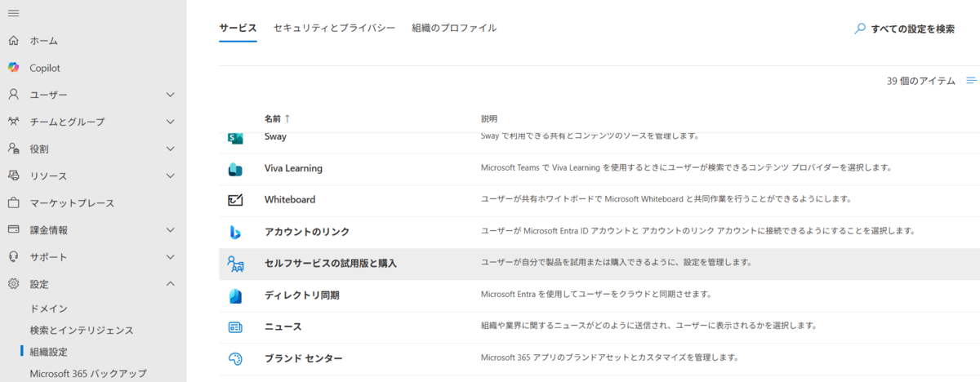
Task: Click the ニュース icon
Action: 235,326
